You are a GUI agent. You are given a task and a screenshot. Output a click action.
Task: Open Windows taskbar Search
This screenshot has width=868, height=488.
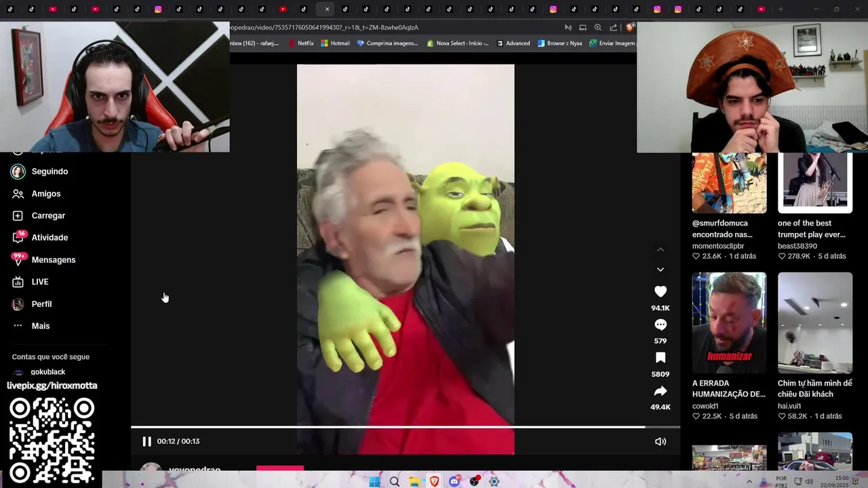395,482
